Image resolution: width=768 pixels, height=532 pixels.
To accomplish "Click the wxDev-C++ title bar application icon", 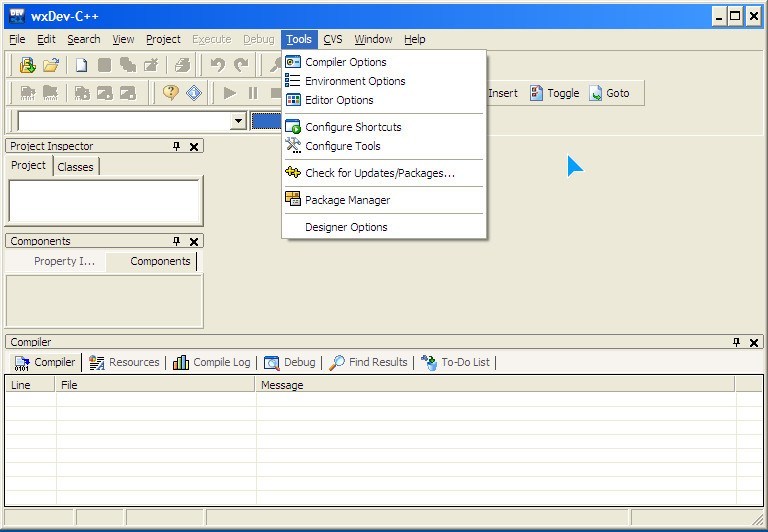I will click(x=17, y=16).
